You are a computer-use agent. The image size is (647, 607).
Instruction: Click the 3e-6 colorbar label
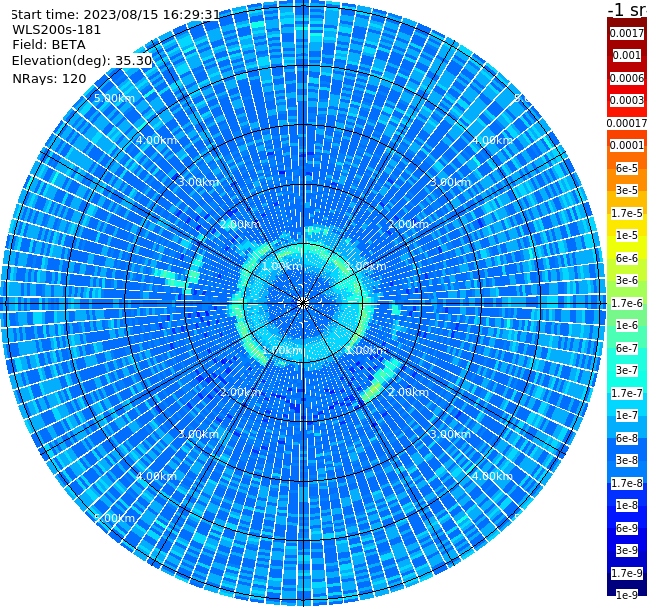pos(627,280)
